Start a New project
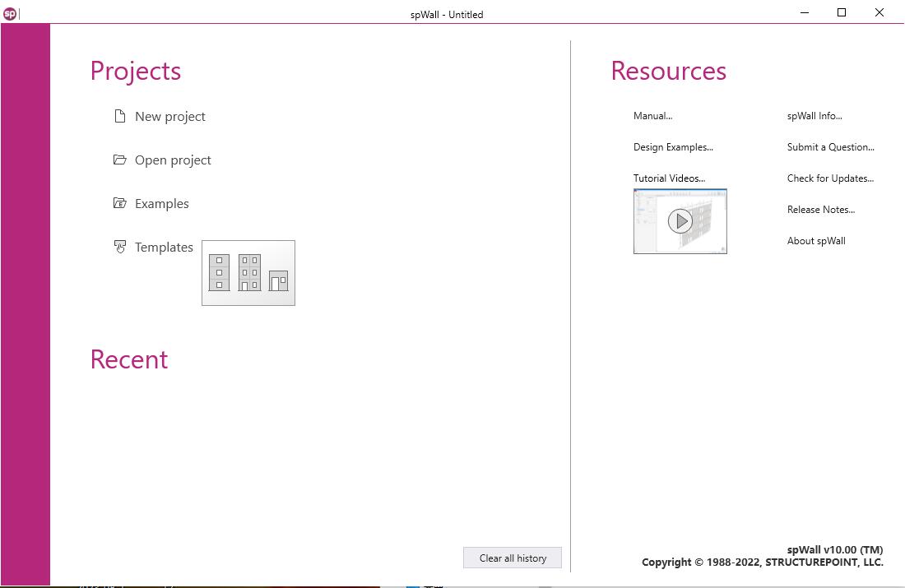This screenshot has height=588, width=905. tap(170, 117)
